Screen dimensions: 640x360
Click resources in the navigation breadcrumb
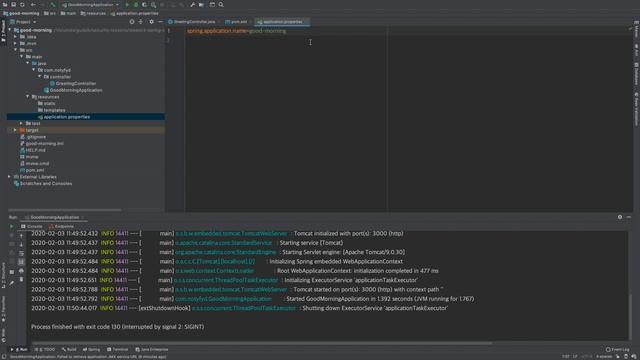93,13
